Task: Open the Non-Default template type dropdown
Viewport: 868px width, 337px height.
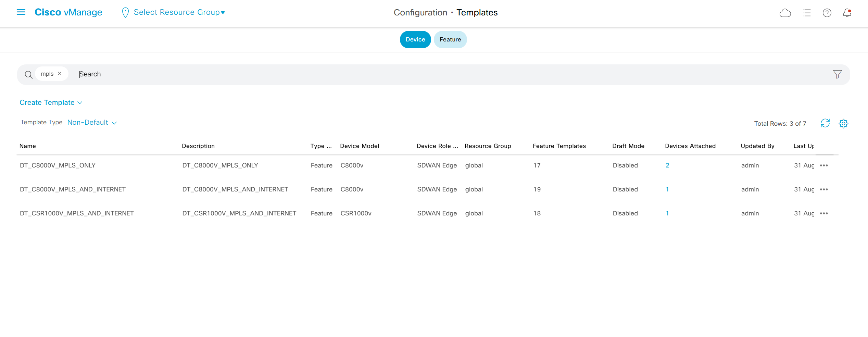Action: coord(92,123)
